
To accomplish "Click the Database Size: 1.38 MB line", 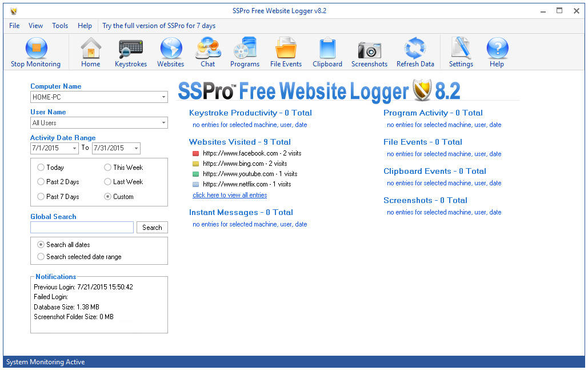I will point(66,307).
